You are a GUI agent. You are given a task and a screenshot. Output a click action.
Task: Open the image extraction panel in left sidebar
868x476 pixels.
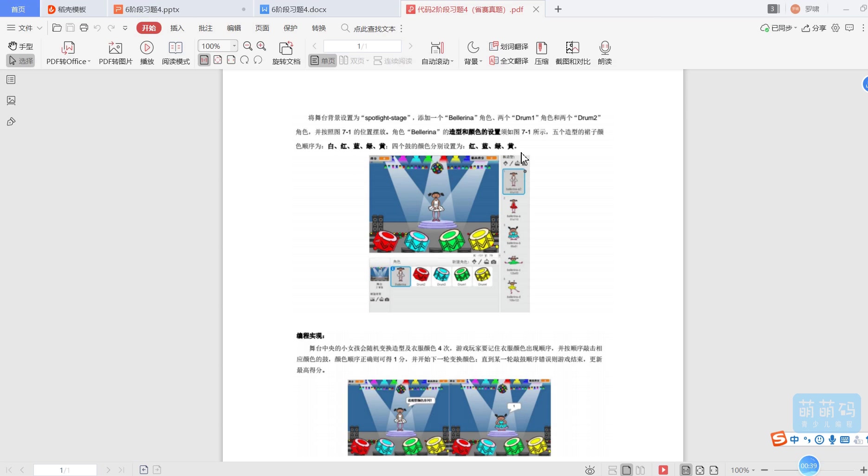coord(11,100)
